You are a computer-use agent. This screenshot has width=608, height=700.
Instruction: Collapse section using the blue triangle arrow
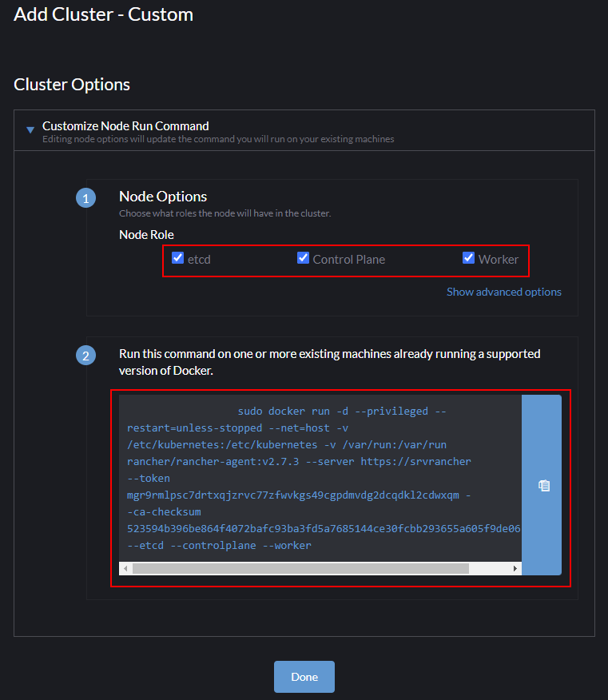pos(30,129)
